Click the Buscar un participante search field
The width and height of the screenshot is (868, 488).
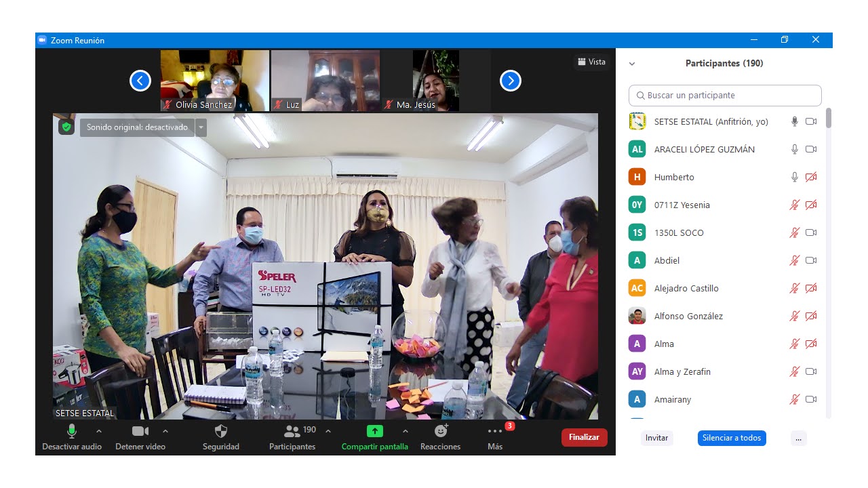click(725, 96)
